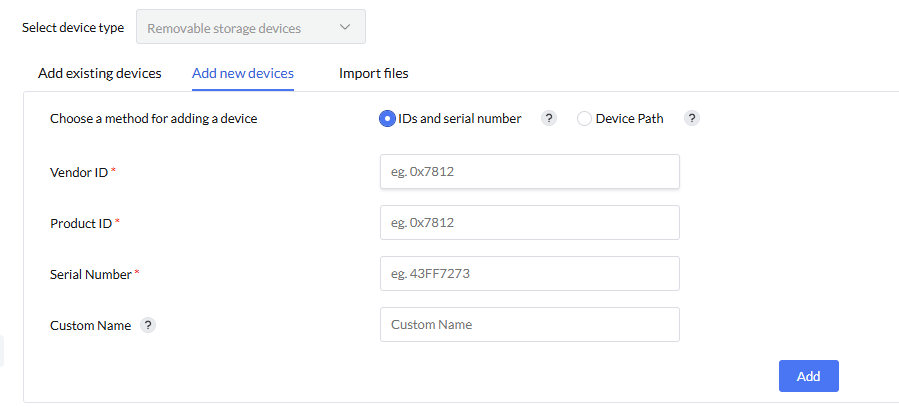Image resolution: width=899 pixels, height=410 pixels.
Task: Click the Select device type label
Action: 73,28
